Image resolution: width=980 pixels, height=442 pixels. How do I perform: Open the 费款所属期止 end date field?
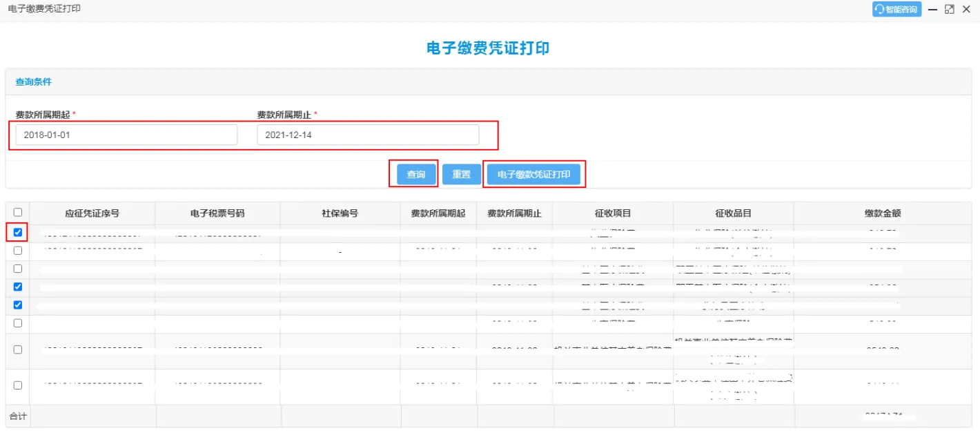click(368, 135)
